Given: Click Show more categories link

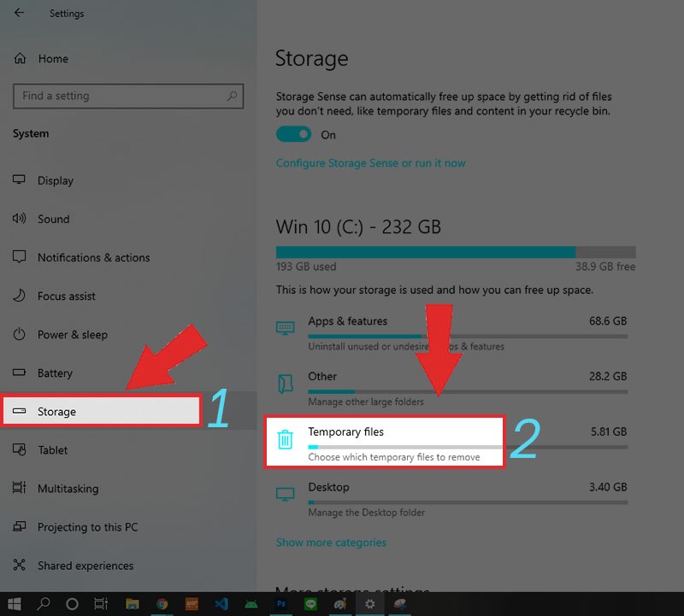Looking at the screenshot, I should click(x=331, y=543).
